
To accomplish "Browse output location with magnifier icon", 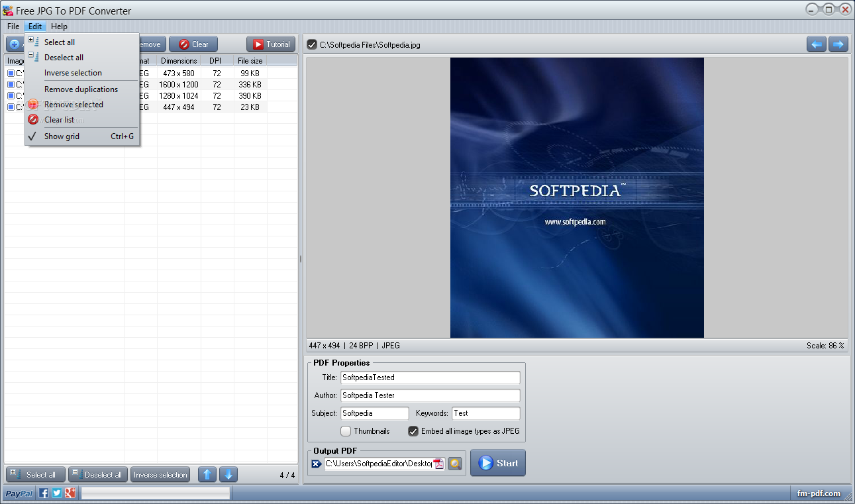I will [x=454, y=464].
